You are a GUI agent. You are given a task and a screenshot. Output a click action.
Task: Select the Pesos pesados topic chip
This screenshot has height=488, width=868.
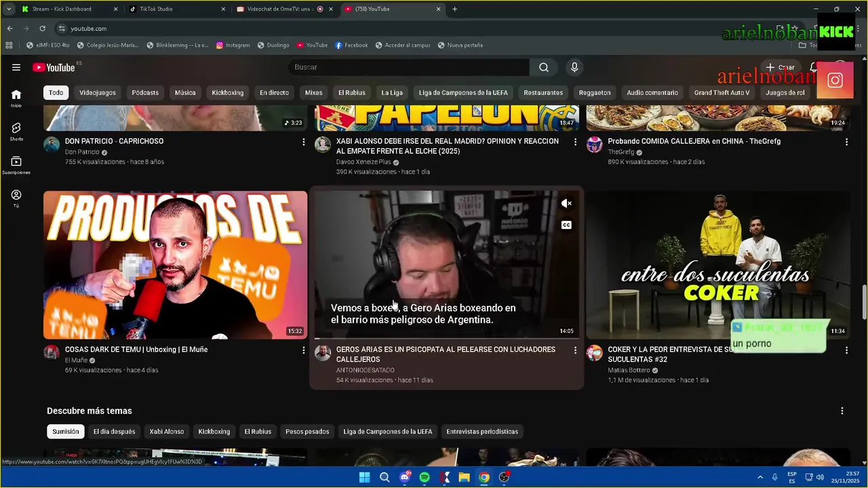[307, 432]
